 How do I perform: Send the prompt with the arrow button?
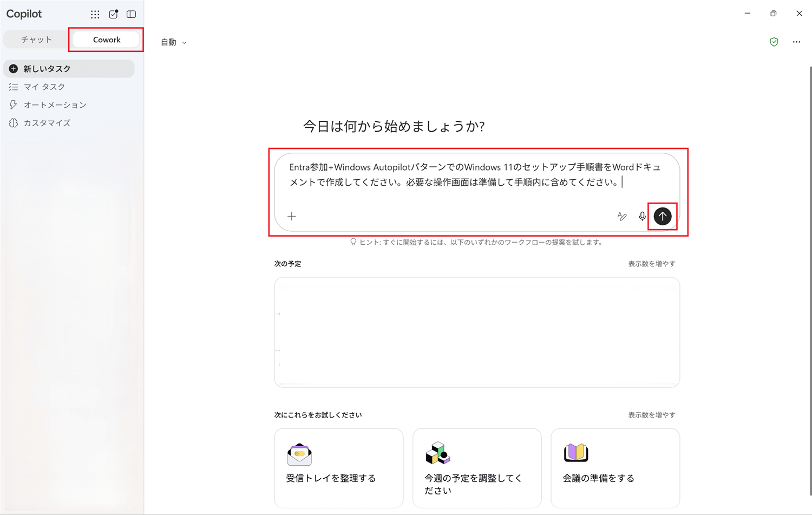click(x=663, y=217)
